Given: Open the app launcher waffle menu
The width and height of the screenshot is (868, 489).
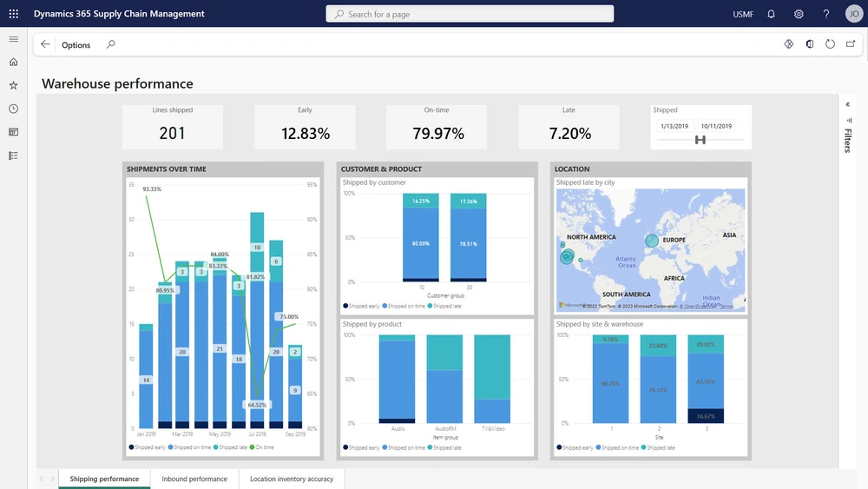Looking at the screenshot, I should click(13, 13).
